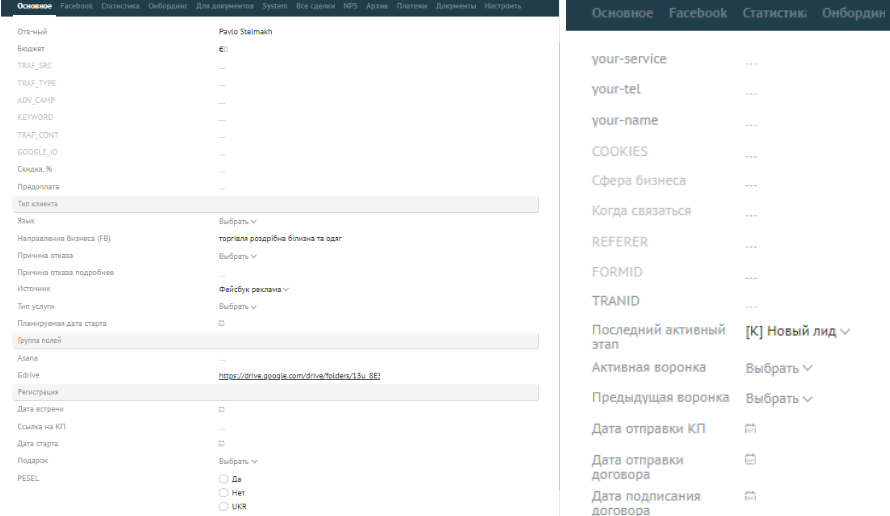Open the NPS tab
890x516 pixels.
(x=350, y=6)
